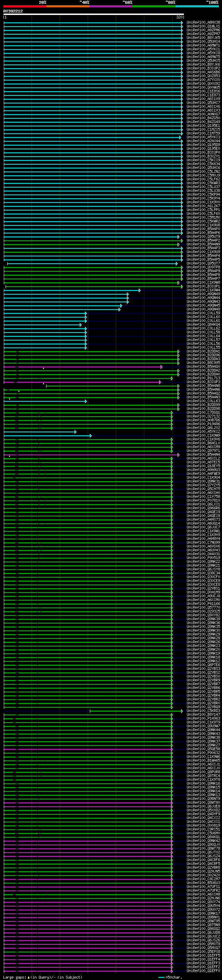Select hit UniRef100_C0LL63
Screen dimensions: 222x980
[203, 401]
